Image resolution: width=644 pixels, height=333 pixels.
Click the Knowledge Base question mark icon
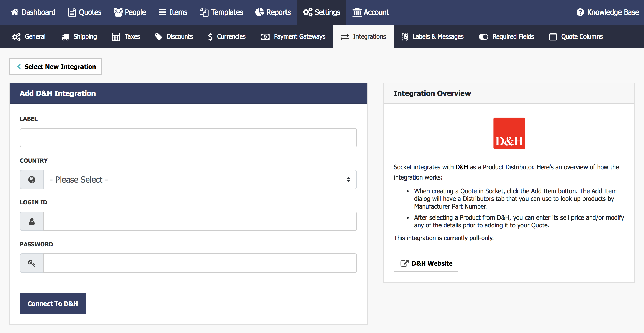(x=580, y=12)
